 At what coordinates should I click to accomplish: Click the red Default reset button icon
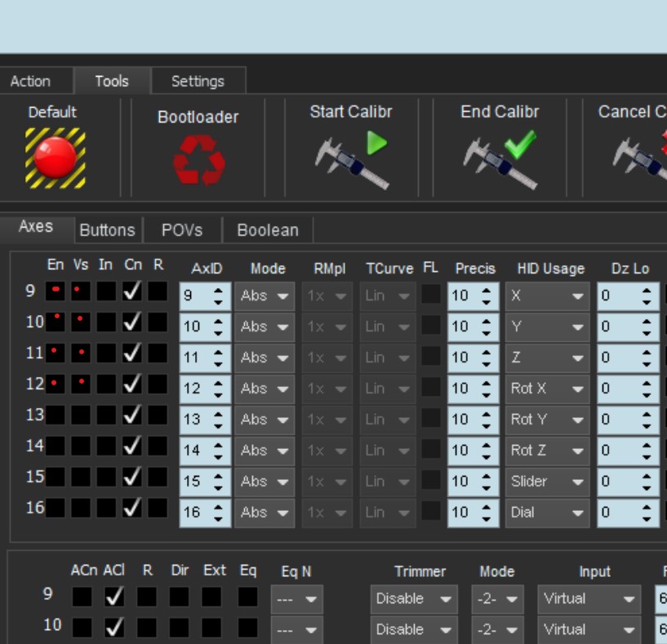pos(55,157)
